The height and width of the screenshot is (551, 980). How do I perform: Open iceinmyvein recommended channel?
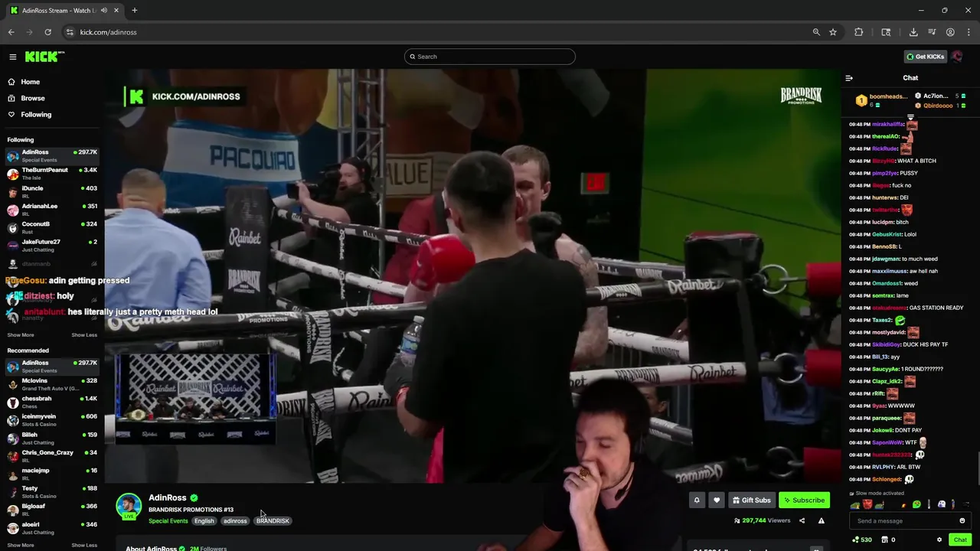pos(52,419)
